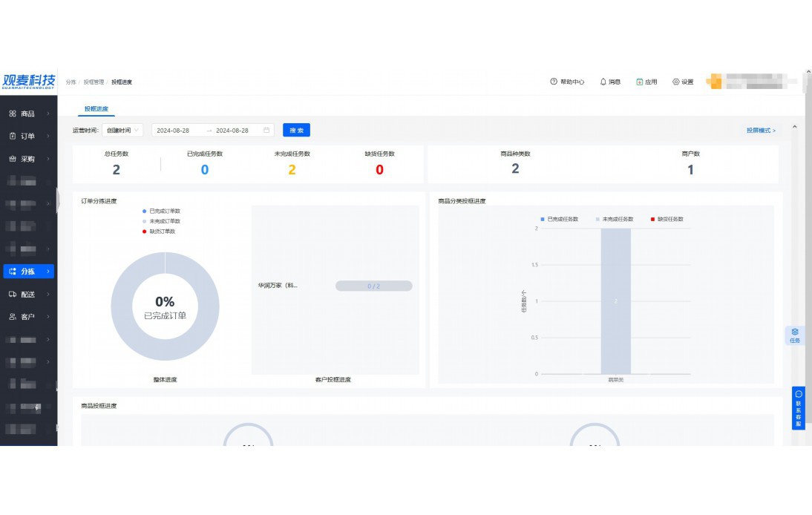Select the 投框进度 tab
The height and width of the screenshot is (515, 812).
(96, 109)
